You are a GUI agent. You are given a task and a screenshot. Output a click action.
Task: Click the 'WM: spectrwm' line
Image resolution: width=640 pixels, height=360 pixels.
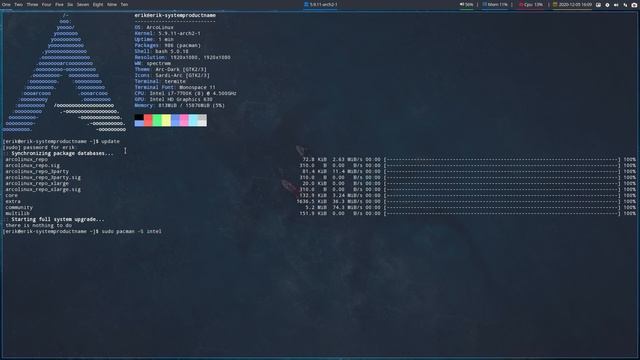click(x=153, y=63)
